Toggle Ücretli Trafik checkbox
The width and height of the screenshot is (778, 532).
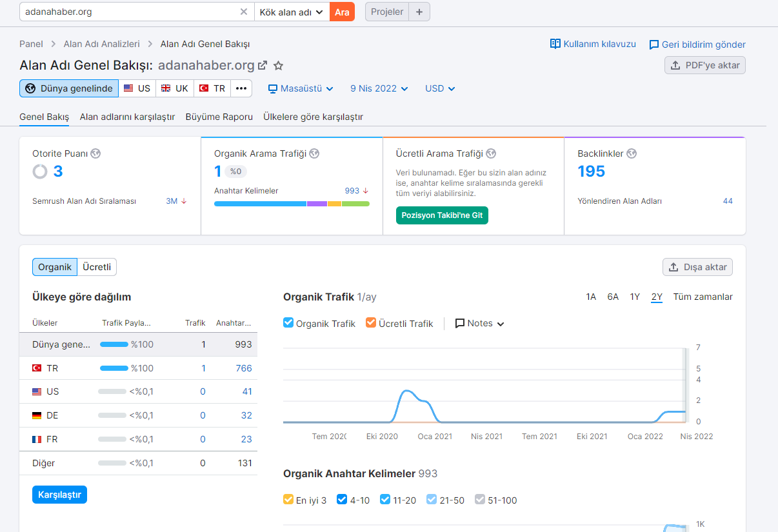pos(371,322)
